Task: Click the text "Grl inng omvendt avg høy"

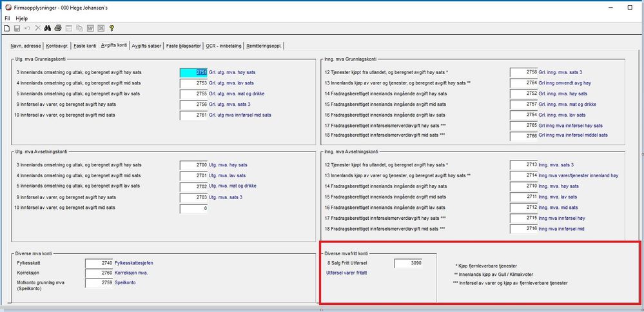Action: pyautogui.click(x=565, y=83)
